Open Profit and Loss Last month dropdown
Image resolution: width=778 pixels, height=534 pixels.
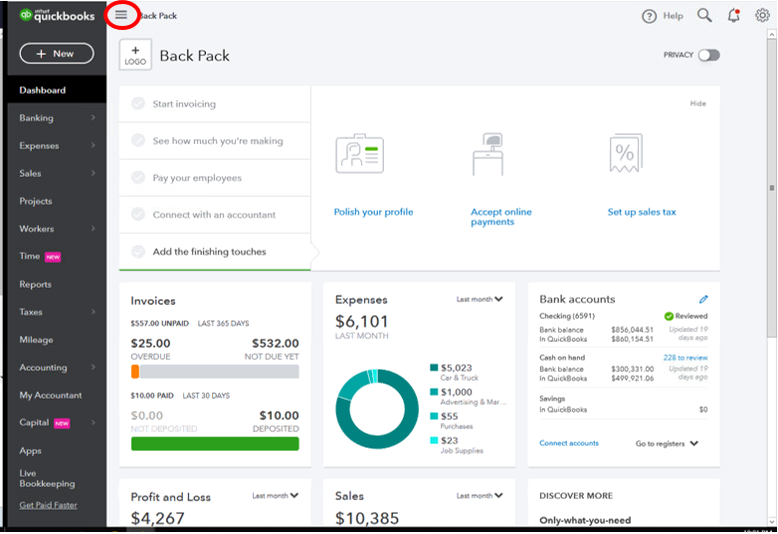click(x=275, y=496)
